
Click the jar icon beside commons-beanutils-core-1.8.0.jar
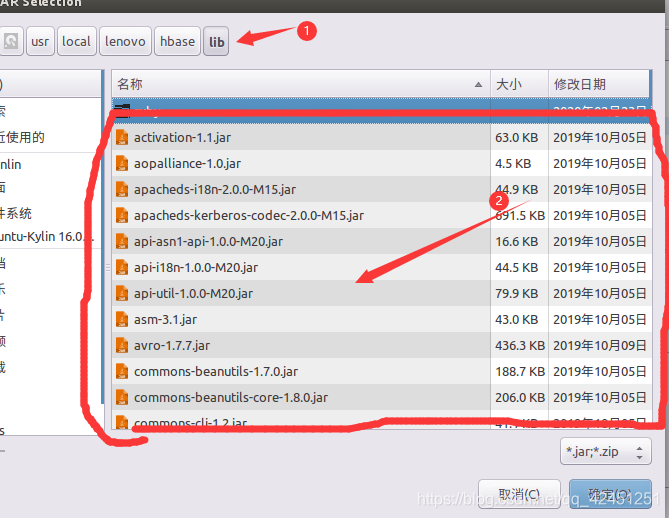pos(122,398)
